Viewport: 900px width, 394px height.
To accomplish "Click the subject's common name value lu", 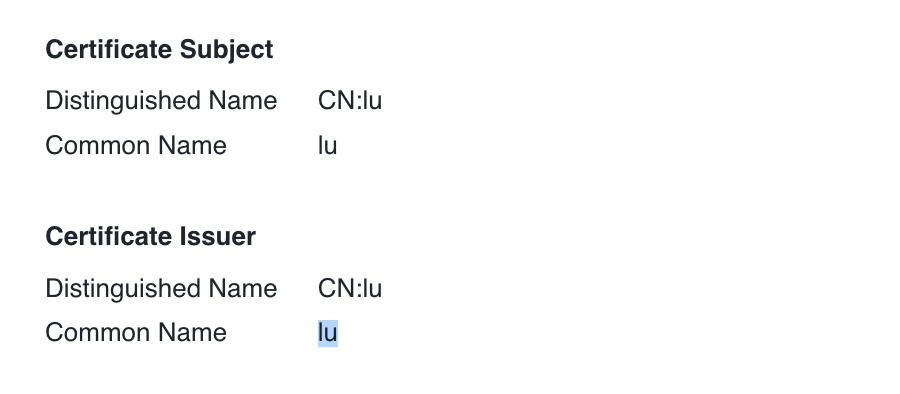I will tap(327, 145).
